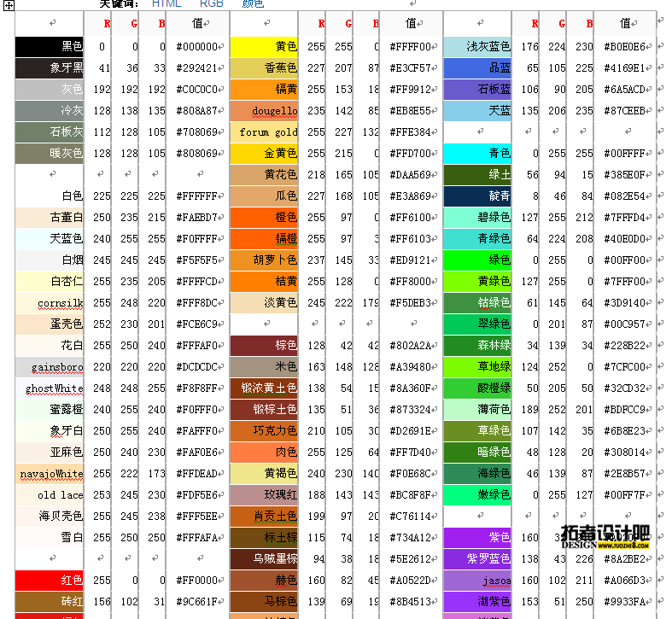
Task: Select the 品蓝 color swatch
Action: [477, 68]
